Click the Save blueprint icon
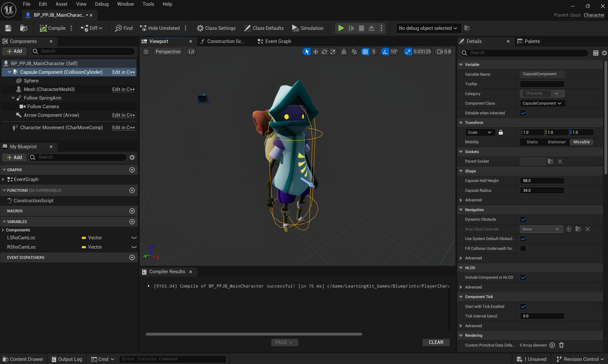608x364 pixels. pos(8,28)
